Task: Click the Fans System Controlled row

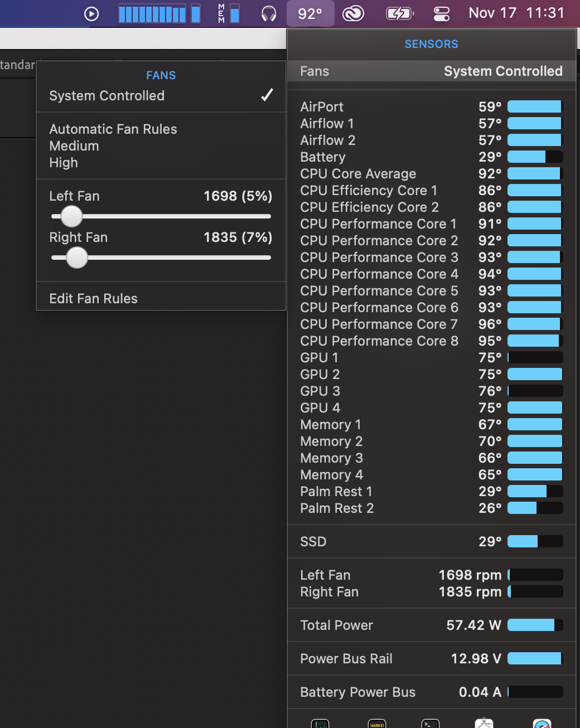Action: (431, 71)
